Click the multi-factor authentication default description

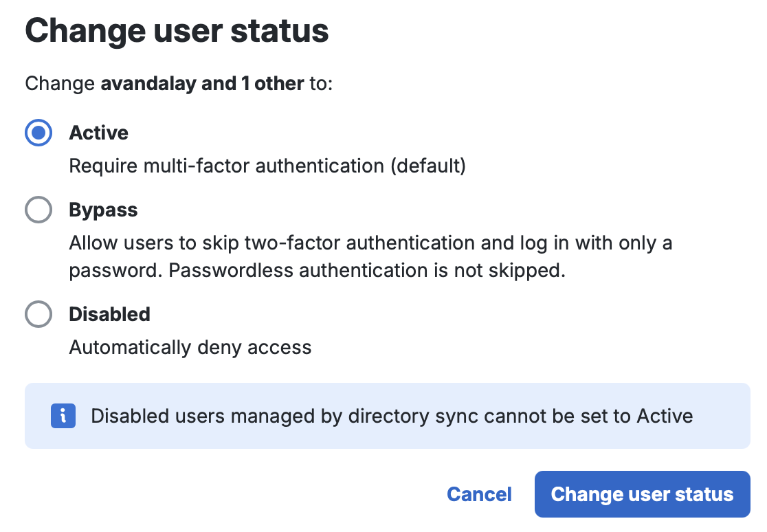pyautogui.click(x=267, y=166)
